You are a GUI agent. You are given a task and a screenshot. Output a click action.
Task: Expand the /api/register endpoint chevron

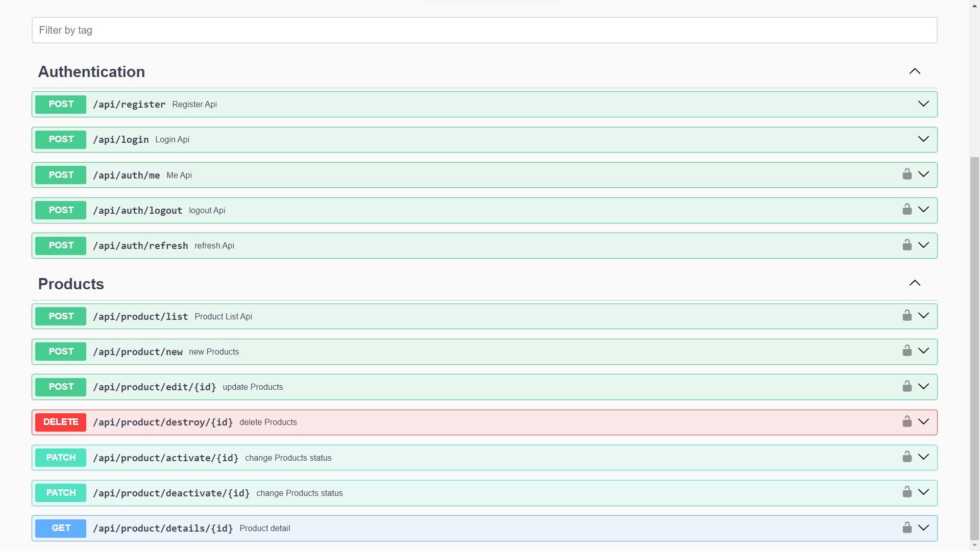[x=923, y=104]
